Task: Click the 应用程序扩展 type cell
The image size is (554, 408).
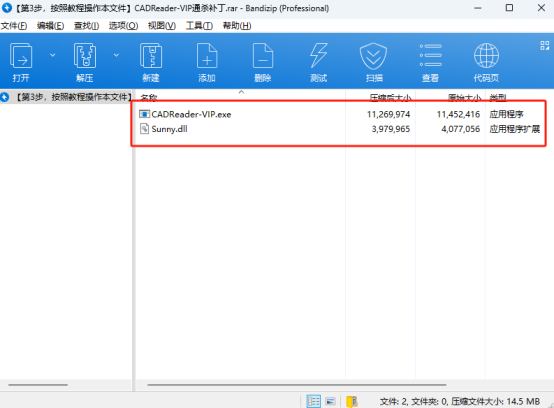Action: pyautogui.click(x=515, y=129)
